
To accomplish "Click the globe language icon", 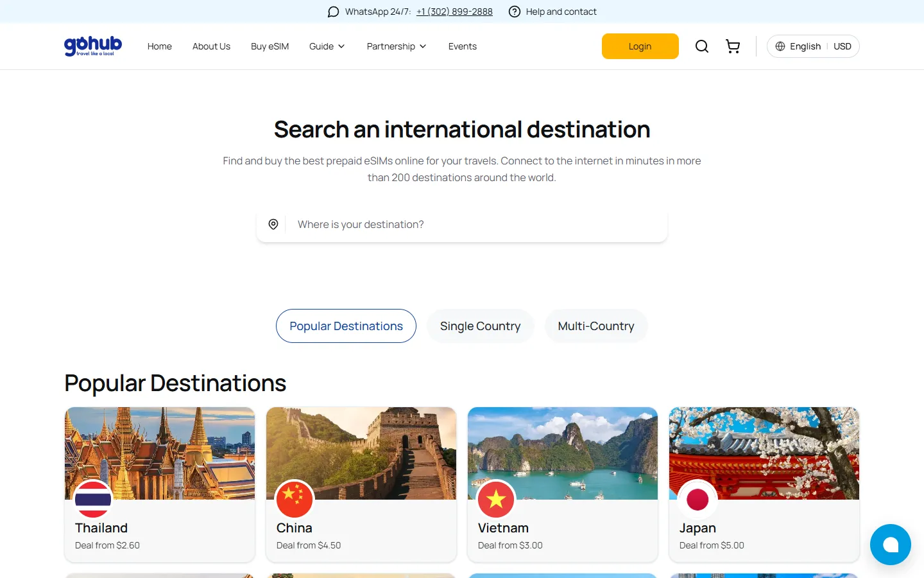I will [780, 46].
